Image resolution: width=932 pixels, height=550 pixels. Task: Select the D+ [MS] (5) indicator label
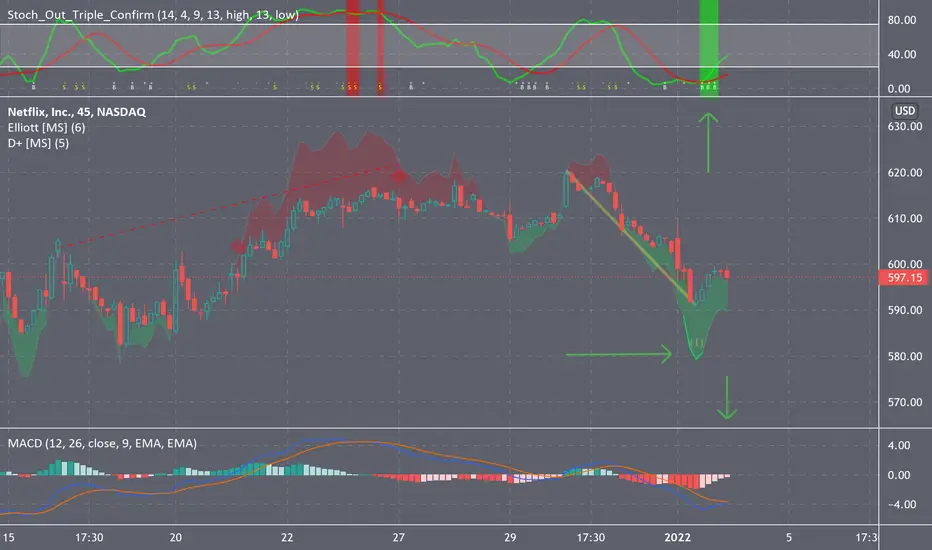point(38,143)
